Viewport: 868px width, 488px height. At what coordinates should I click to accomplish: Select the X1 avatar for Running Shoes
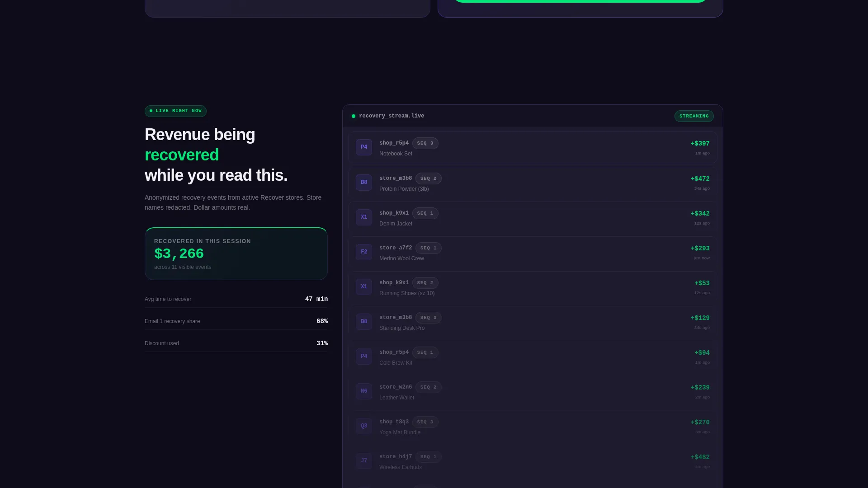[x=364, y=287]
